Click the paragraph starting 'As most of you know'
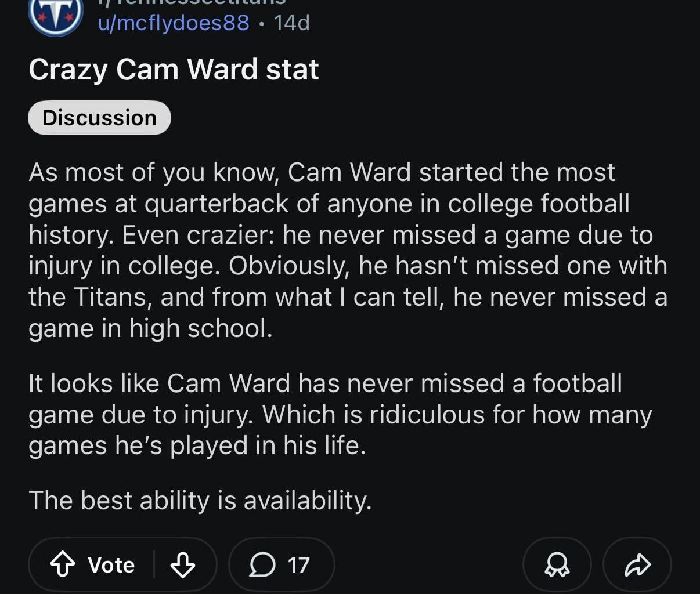 [347, 250]
